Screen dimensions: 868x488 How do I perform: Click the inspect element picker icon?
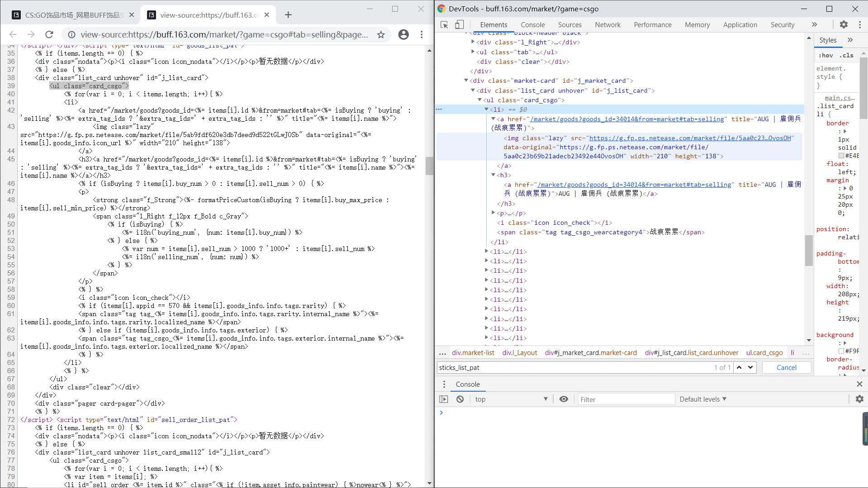[444, 25]
